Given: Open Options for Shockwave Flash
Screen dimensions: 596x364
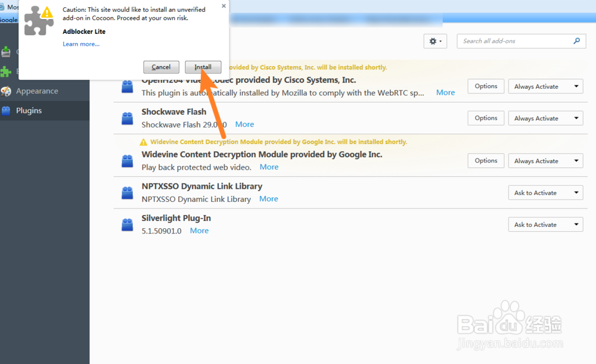Looking at the screenshot, I should click(486, 118).
